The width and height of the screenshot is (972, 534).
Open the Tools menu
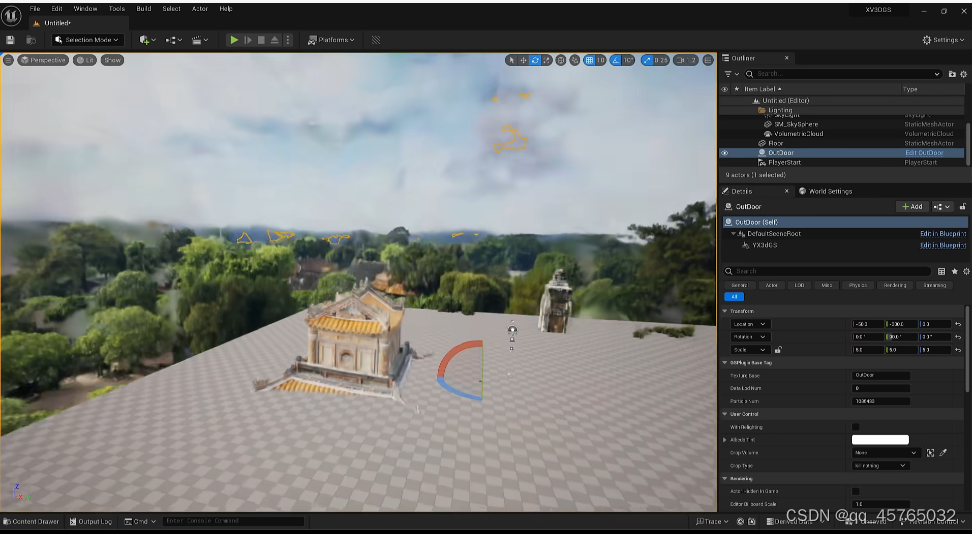pyautogui.click(x=117, y=9)
